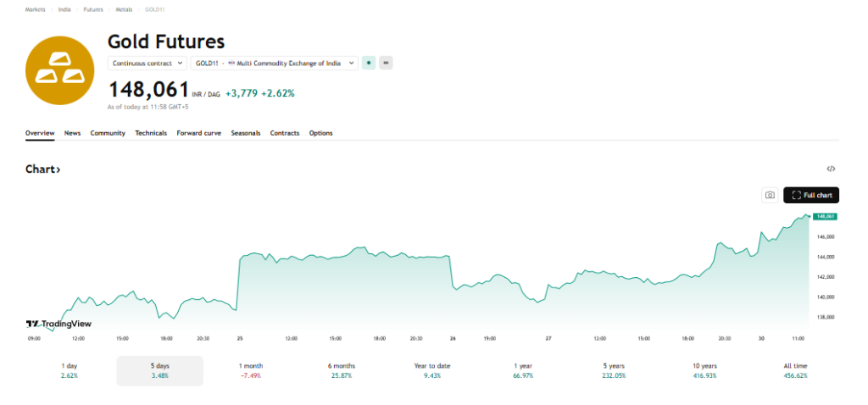868x405 pixels.
Task: Go to Futures breadcrumb link
Action: point(93,10)
